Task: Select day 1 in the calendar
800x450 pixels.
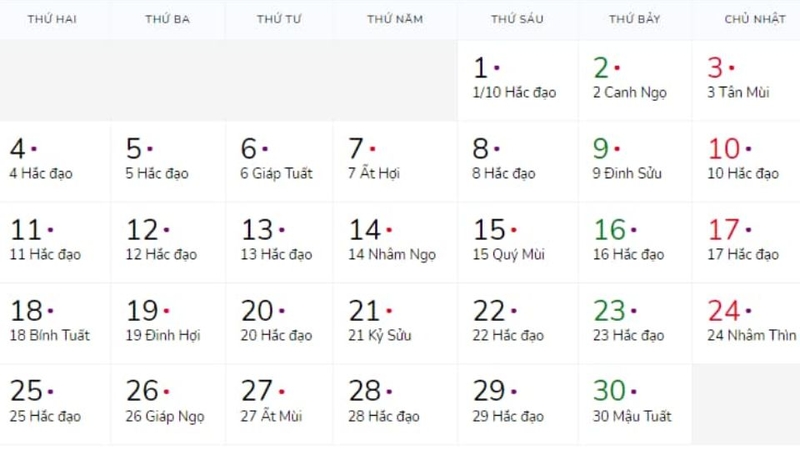Action: coord(517,80)
